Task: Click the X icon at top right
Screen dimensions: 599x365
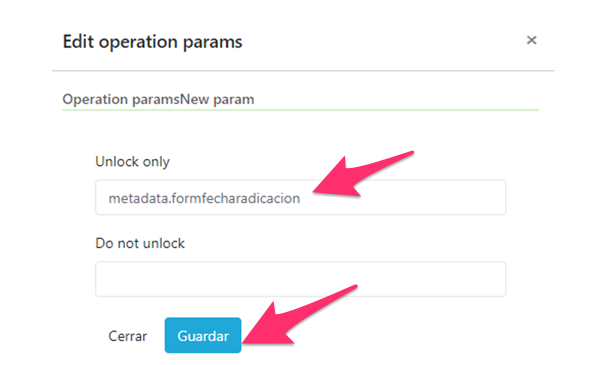Action: point(531,40)
